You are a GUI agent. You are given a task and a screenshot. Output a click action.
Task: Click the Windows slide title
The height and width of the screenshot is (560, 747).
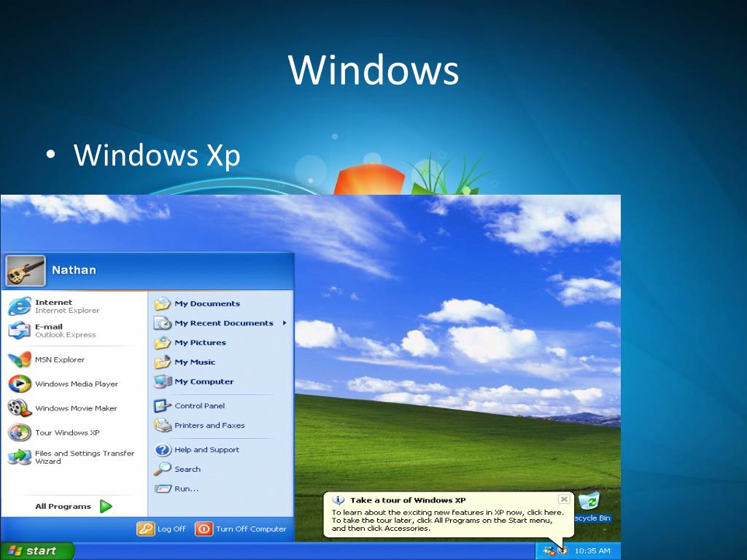(x=373, y=71)
